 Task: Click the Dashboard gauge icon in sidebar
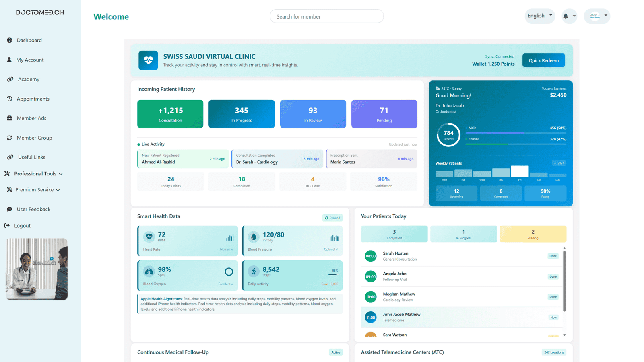(10, 40)
